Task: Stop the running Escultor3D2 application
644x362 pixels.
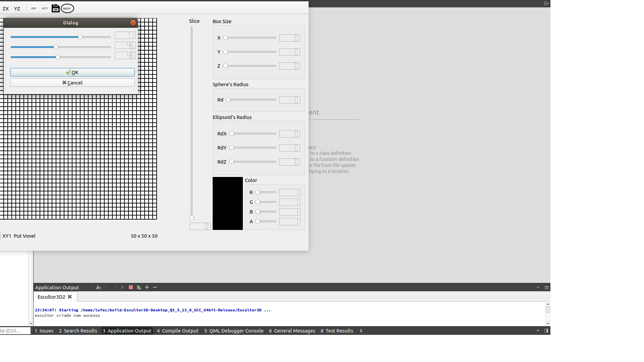Action: pos(131,287)
